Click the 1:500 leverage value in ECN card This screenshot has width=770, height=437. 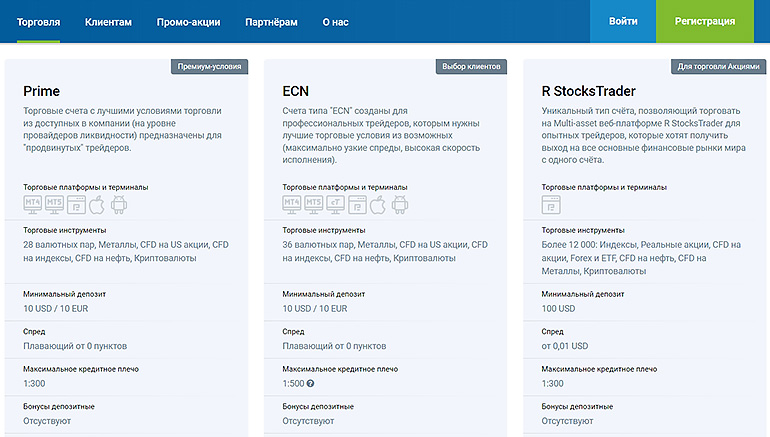click(293, 383)
